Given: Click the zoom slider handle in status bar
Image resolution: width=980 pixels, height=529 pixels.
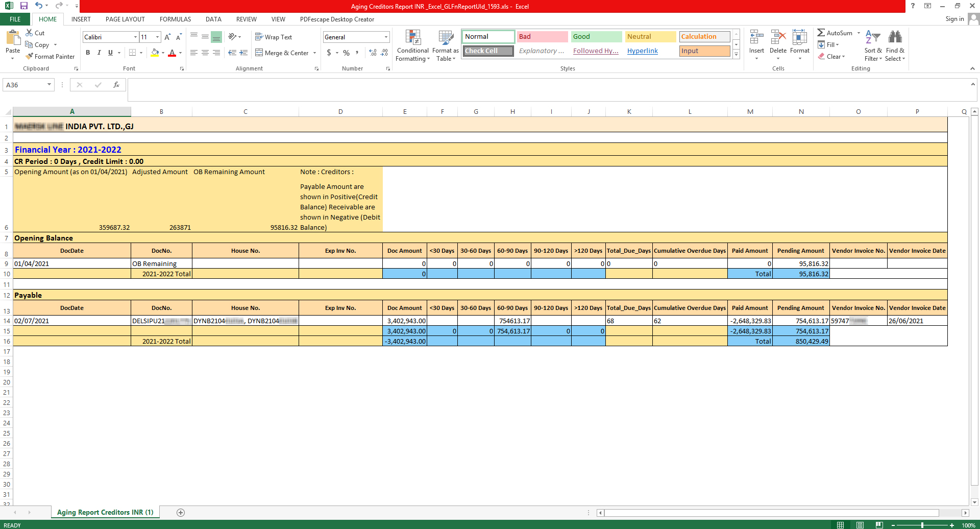Looking at the screenshot, I should [922, 525].
